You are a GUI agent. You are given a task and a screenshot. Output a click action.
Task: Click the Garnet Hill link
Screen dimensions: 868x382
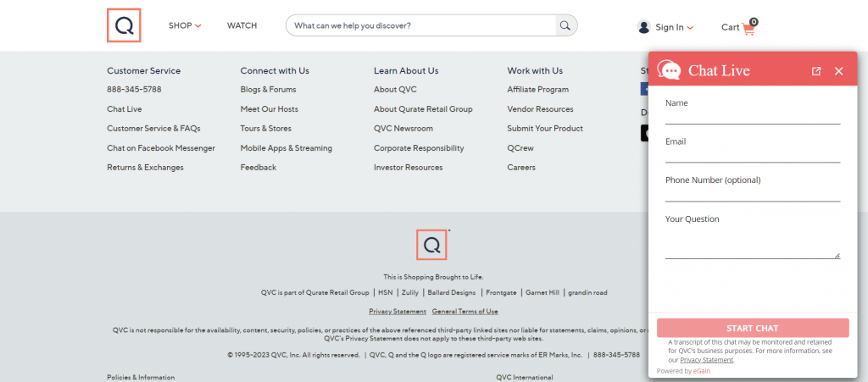[542, 292]
